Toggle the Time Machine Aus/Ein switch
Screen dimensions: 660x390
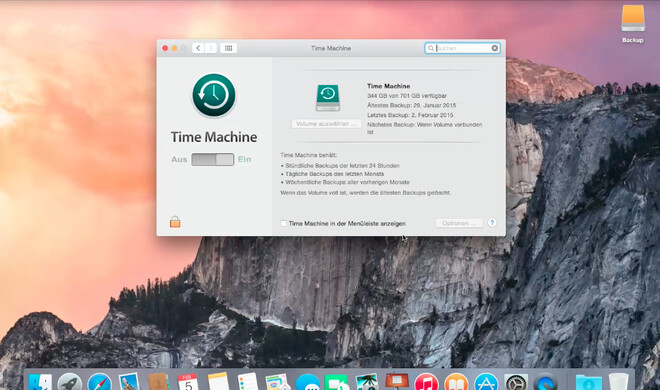click(x=213, y=159)
